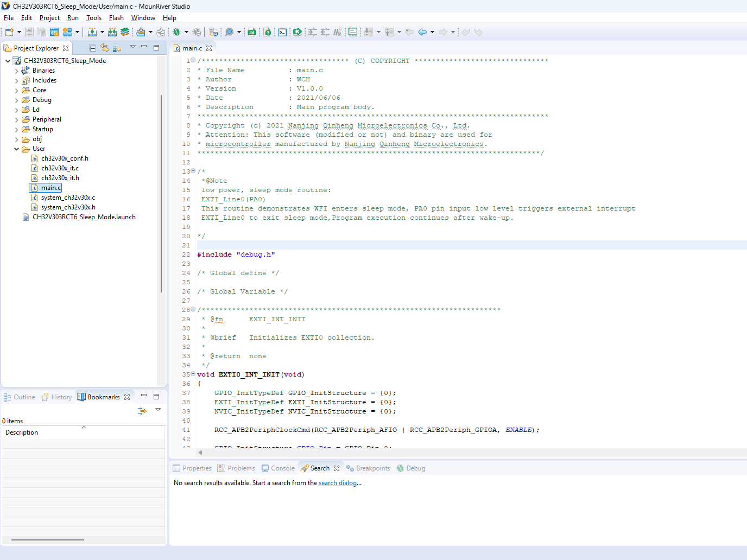Select ch32v30x_it.c in the tree
Image resolution: width=747 pixels, height=560 pixels.
(60, 168)
